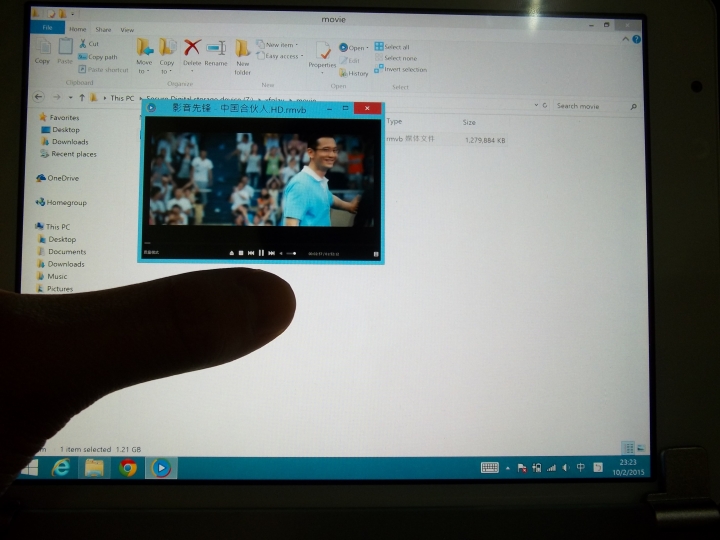Screen dimensions: 720x540
Task: Switch to large icons view in status bar
Action: (641, 448)
